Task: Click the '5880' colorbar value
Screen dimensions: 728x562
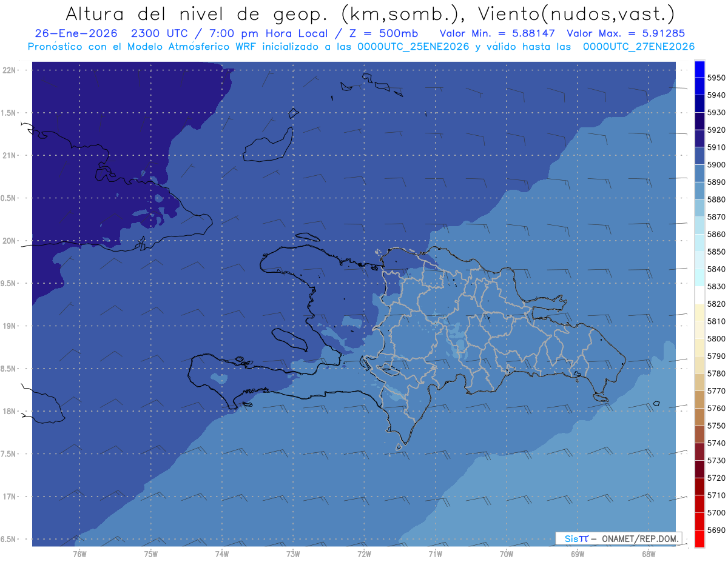Action: pos(716,199)
